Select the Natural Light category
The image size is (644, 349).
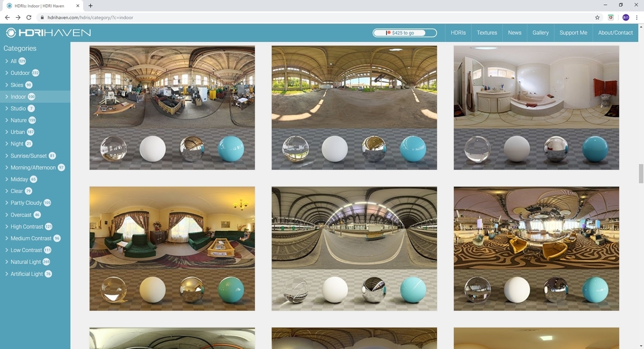coord(35,262)
